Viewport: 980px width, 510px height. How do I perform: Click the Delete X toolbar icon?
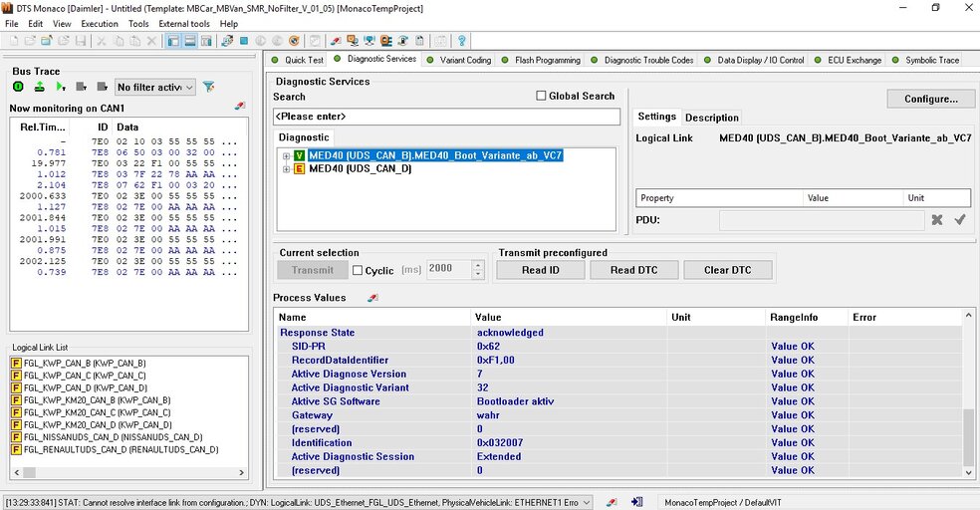(151, 41)
